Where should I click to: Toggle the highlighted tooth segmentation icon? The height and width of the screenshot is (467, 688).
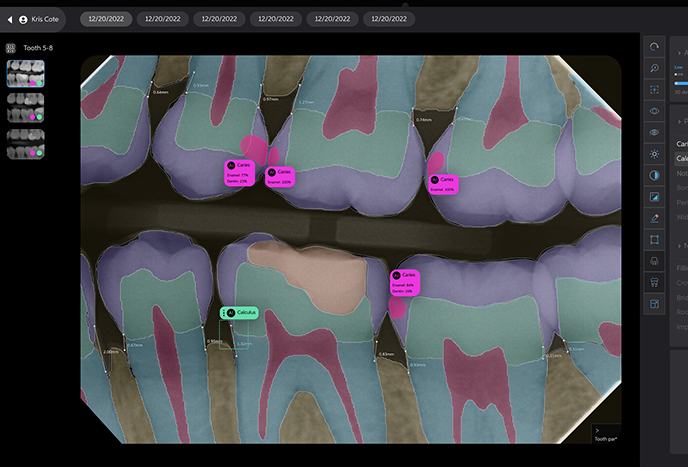tap(654, 261)
